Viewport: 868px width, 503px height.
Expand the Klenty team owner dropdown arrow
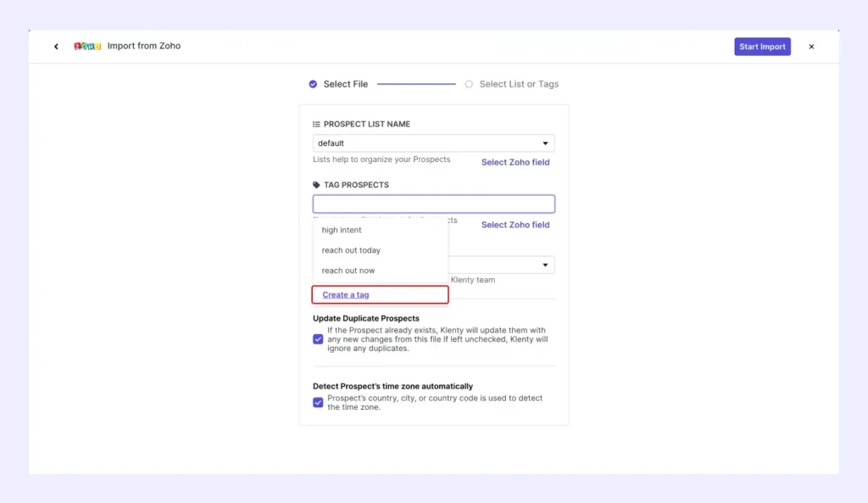pyautogui.click(x=545, y=265)
